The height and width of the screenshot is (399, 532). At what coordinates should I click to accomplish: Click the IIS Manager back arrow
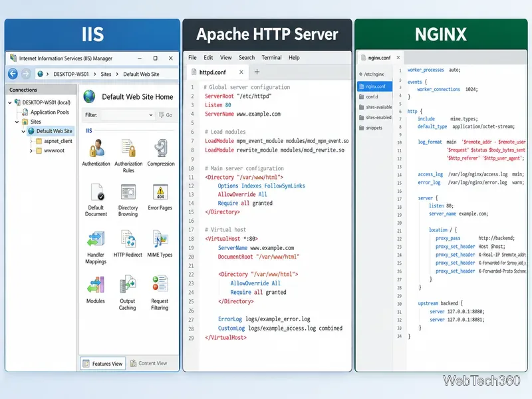[x=13, y=74]
